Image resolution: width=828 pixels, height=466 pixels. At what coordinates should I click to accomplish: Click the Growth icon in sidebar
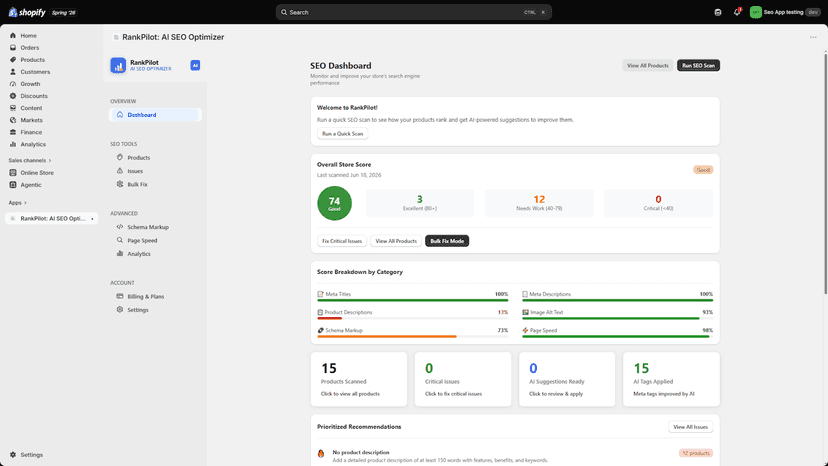[x=13, y=84]
